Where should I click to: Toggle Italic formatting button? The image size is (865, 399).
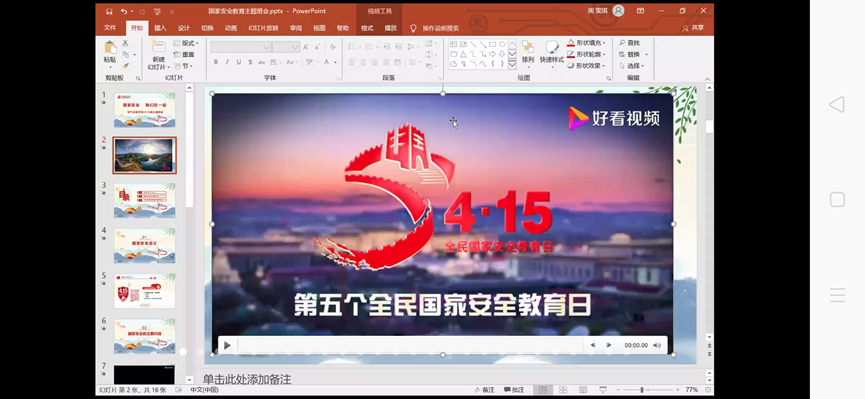pos(227,62)
